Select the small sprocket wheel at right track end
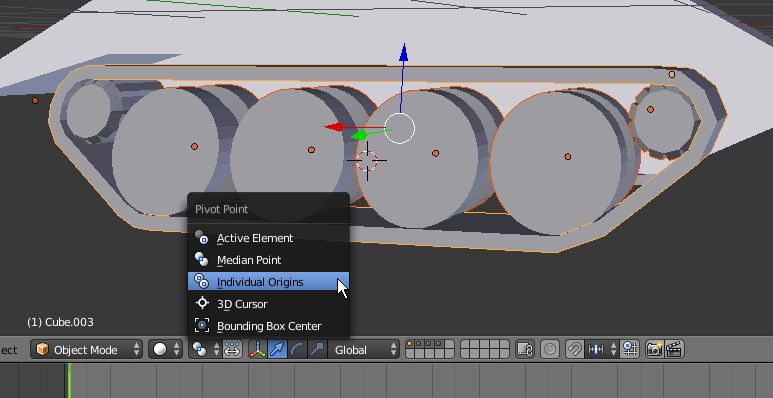The width and height of the screenshot is (773, 398). (664, 121)
